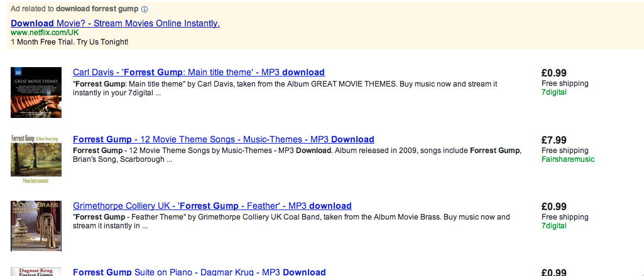Click 'Free shipping' above the Fairsharemusic seller
This screenshot has width=644, height=276.
click(x=564, y=151)
